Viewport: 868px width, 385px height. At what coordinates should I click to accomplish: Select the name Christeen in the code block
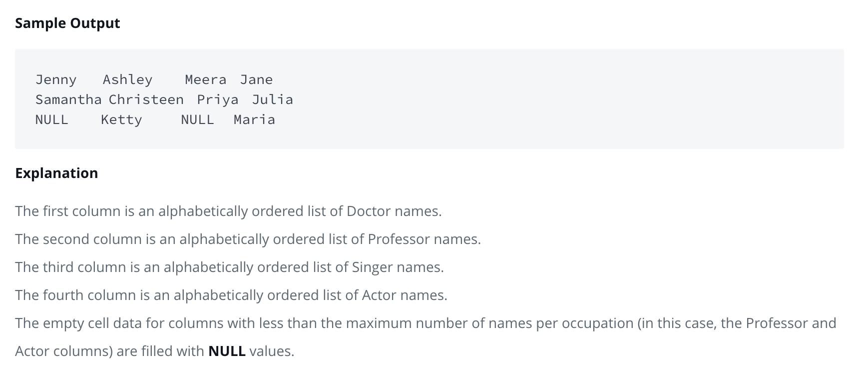point(146,99)
